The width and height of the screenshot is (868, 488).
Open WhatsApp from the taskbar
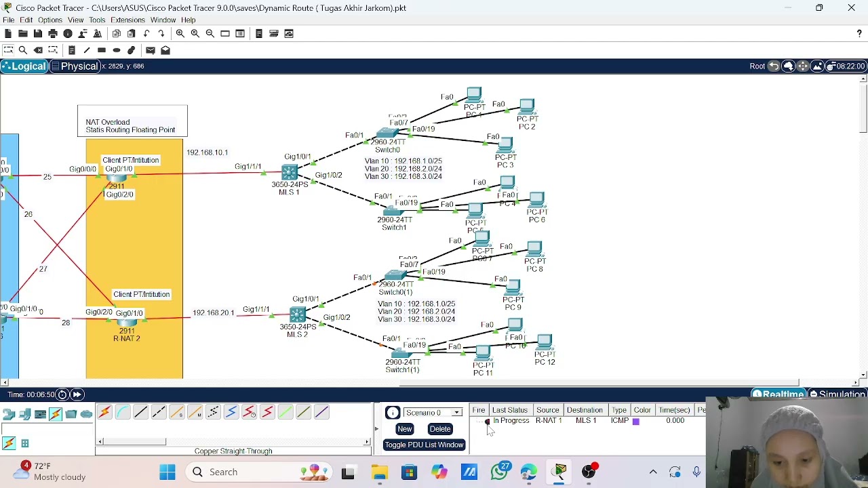pos(499,472)
